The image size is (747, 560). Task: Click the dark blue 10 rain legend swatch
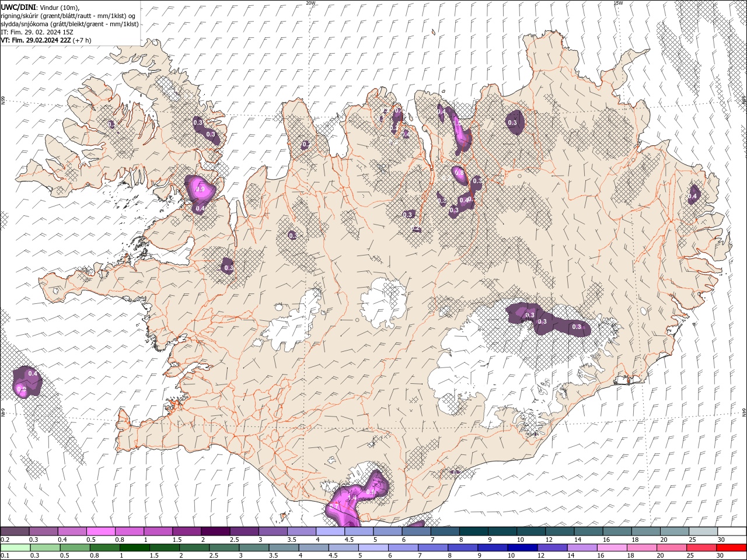521,548
